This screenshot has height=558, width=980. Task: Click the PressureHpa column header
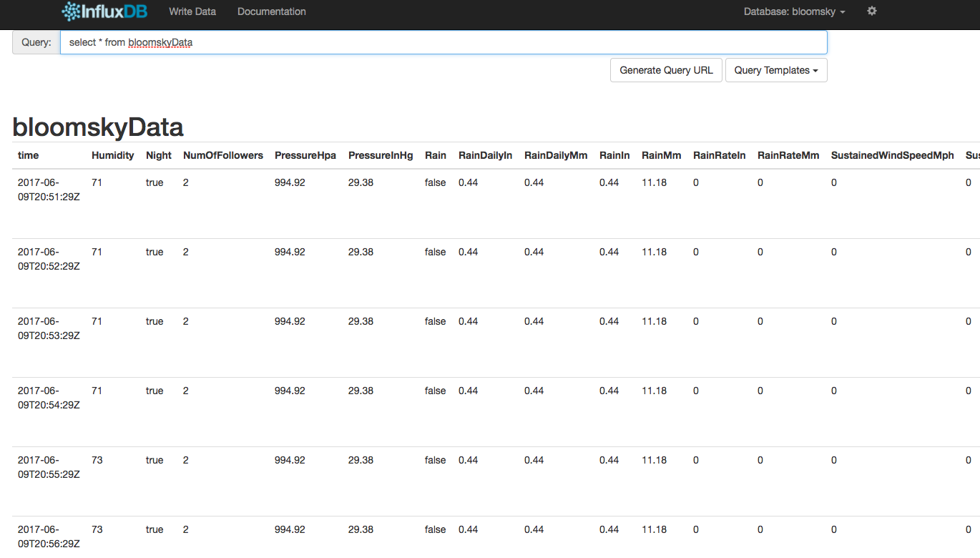[x=305, y=155]
